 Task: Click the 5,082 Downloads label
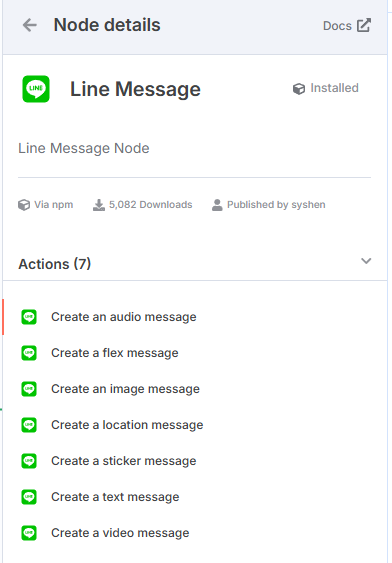pos(143,205)
